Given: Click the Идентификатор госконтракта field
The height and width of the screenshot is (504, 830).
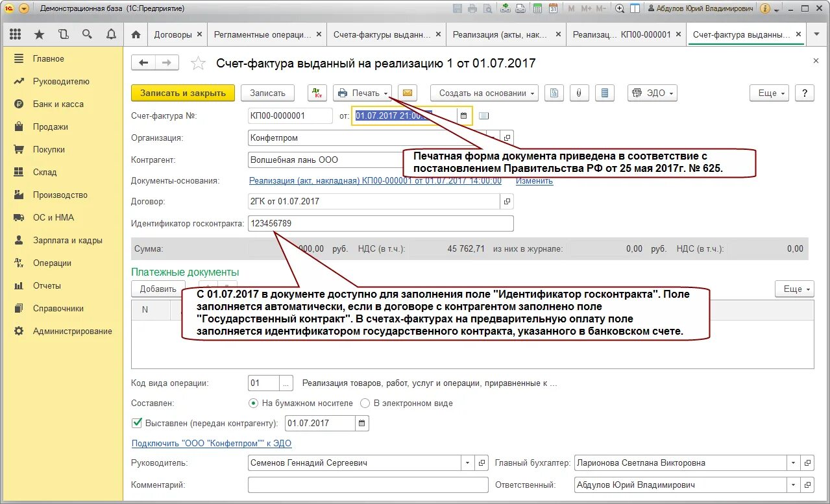Looking at the screenshot, I should tap(380, 223).
